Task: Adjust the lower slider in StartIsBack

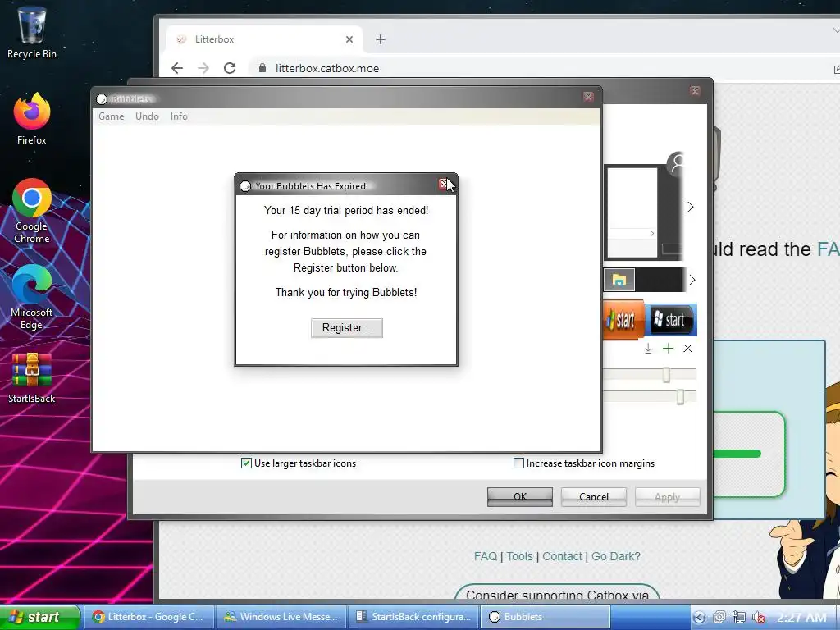Action: pos(680,396)
